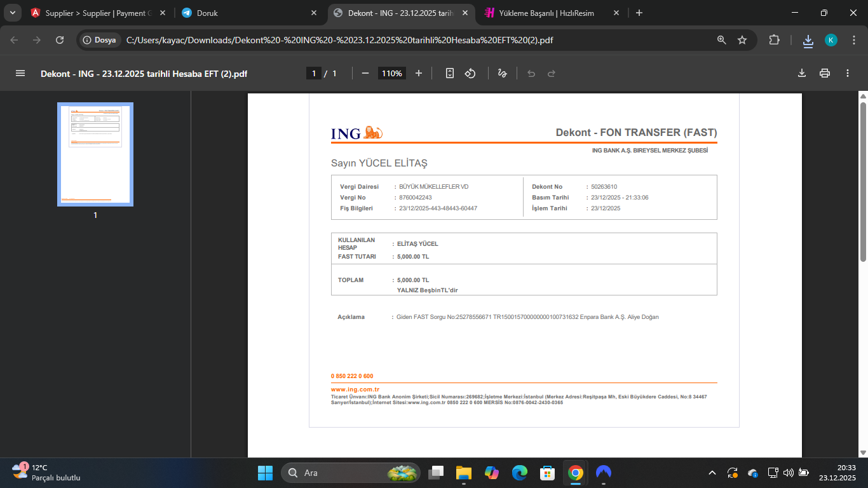The image size is (868, 488).
Task: Rotate the PDF counterclockwise
Action: [x=470, y=73]
